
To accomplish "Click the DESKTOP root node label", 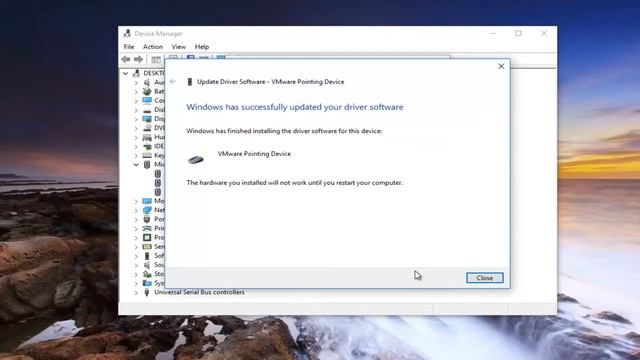I will click(x=154, y=73).
